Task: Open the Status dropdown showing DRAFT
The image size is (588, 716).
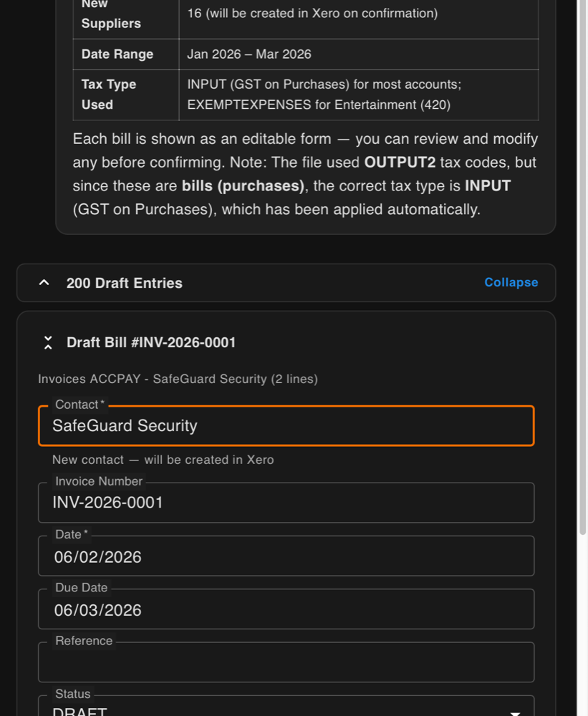Action: (x=286, y=709)
